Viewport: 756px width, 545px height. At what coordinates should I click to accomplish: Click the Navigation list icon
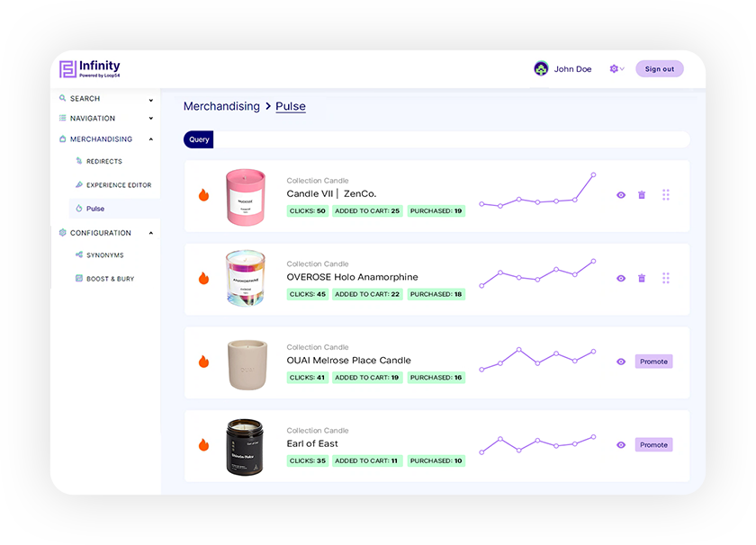tap(62, 118)
